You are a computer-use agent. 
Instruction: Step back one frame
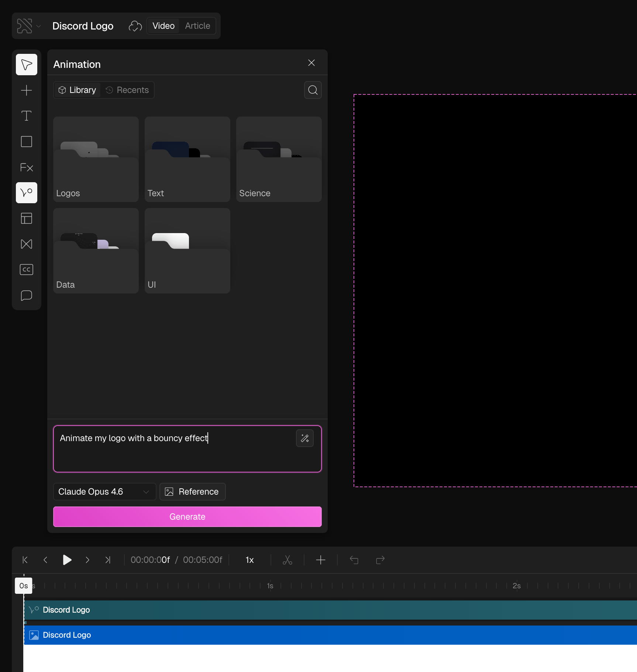[x=45, y=560]
